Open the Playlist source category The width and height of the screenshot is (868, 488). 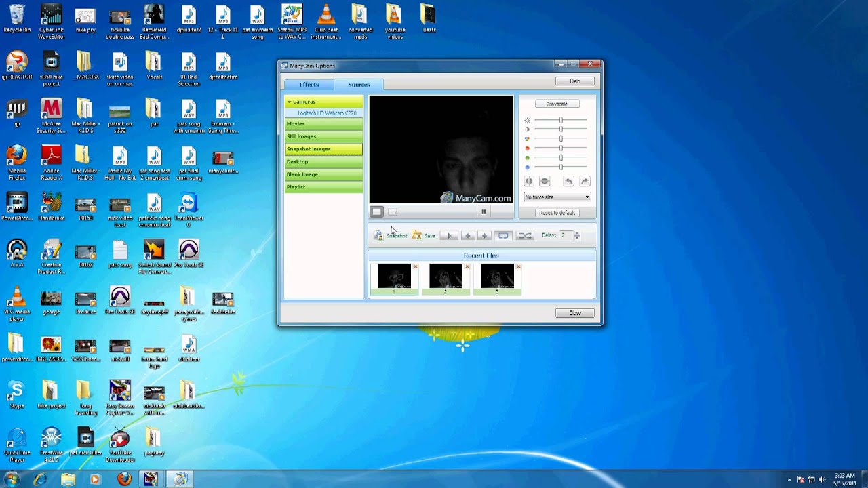click(323, 186)
